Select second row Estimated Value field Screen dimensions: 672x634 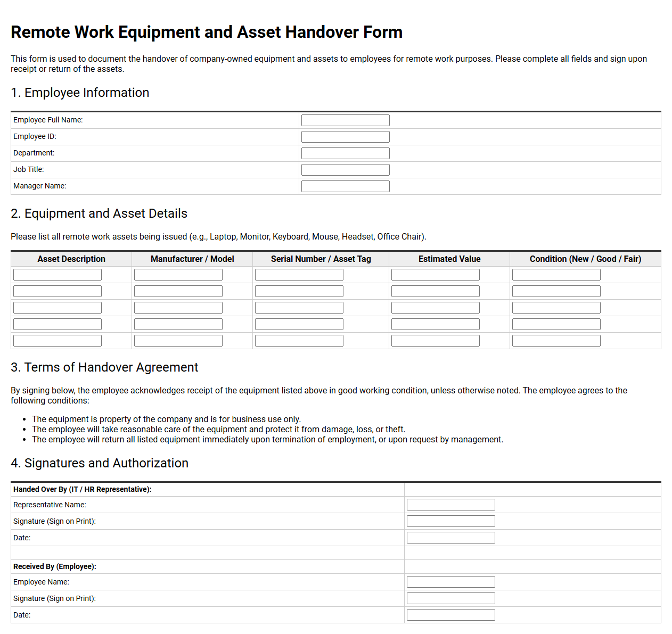click(436, 291)
